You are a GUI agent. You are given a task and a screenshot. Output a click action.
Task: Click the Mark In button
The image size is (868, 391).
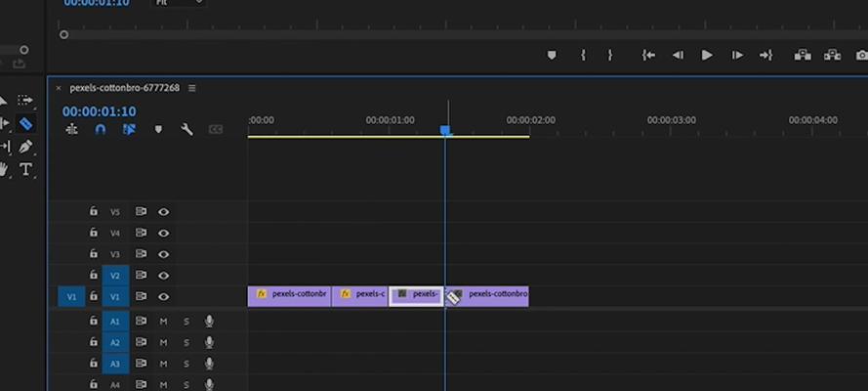[x=583, y=56]
